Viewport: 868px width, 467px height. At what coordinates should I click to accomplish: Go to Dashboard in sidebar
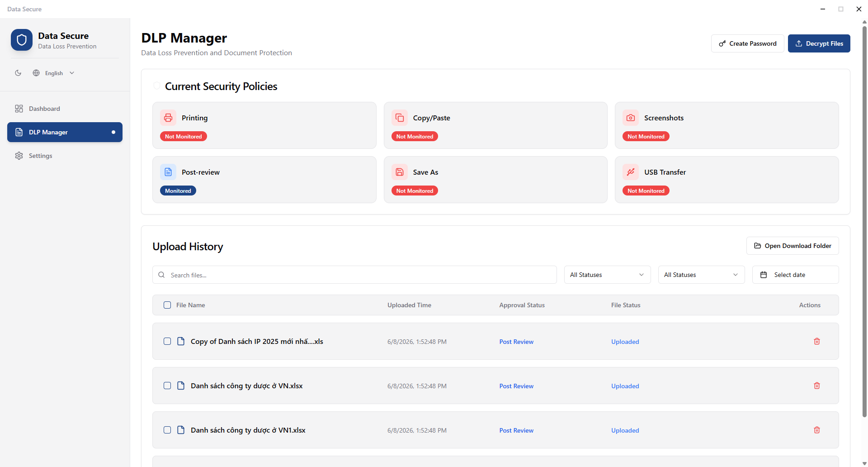tap(65, 109)
